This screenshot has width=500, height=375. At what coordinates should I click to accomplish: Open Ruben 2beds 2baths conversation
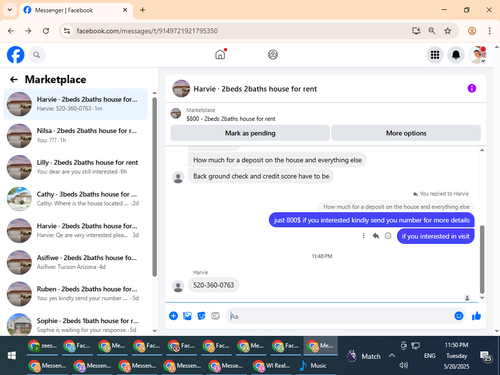[x=75, y=294]
